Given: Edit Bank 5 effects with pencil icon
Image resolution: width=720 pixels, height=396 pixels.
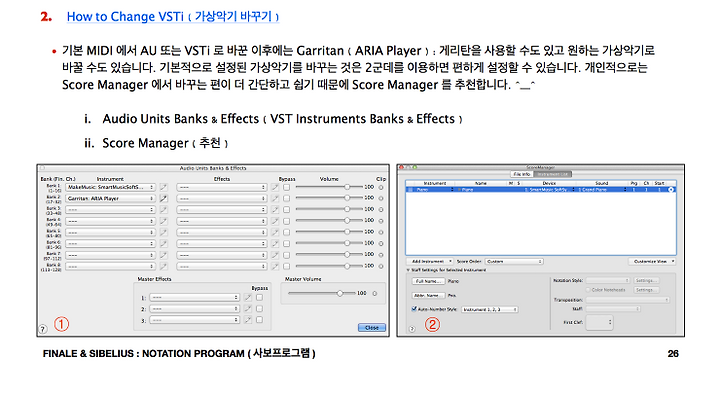Looking at the screenshot, I should point(275,232).
